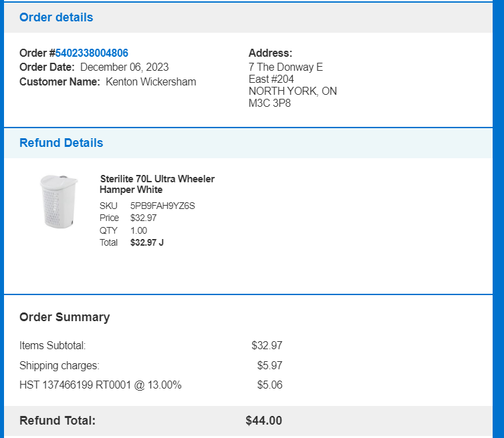The height and width of the screenshot is (438, 504).
Task: Click the postal code M3C 3P8
Action: pos(269,103)
